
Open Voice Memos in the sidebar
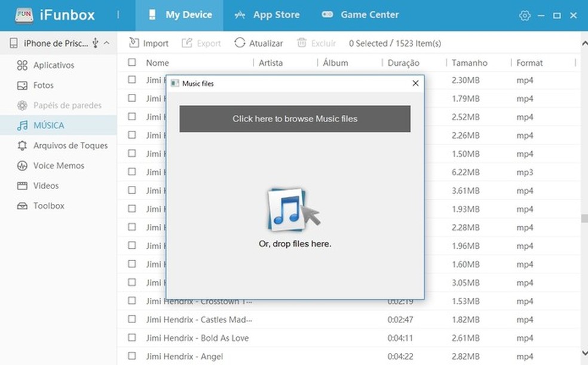pyautogui.click(x=58, y=166)
